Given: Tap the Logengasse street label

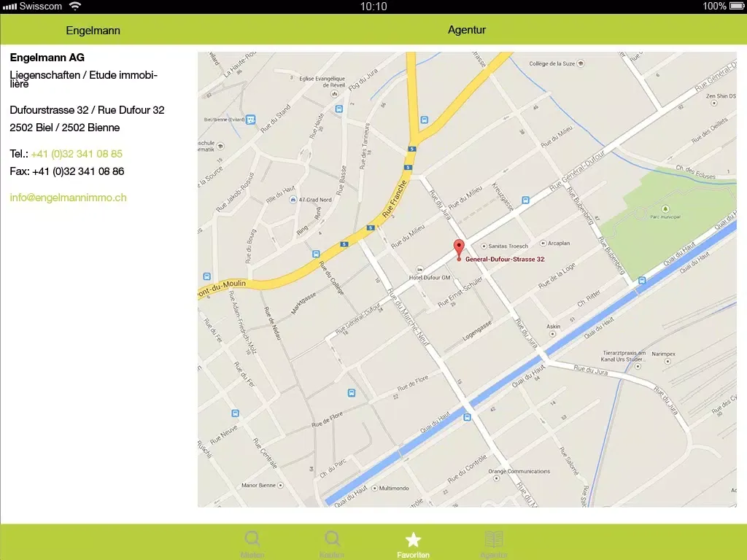Looking at the screenshot, I should (x=477, y=331).
